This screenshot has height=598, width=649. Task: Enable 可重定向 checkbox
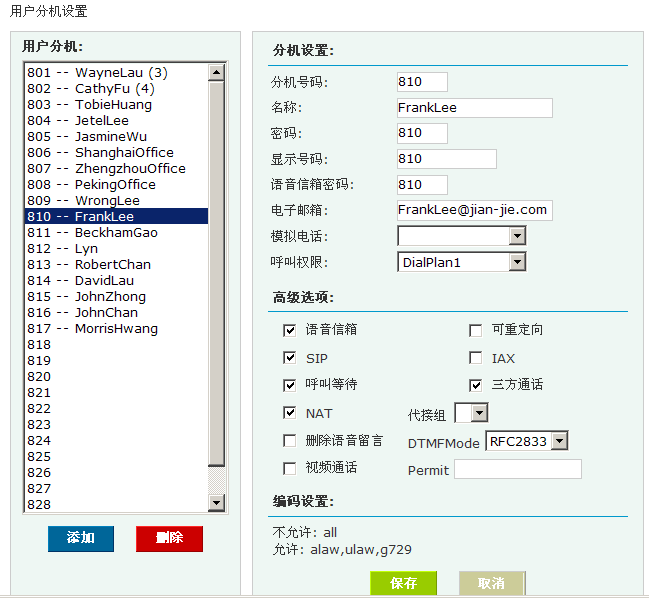[x=476, y=330]
